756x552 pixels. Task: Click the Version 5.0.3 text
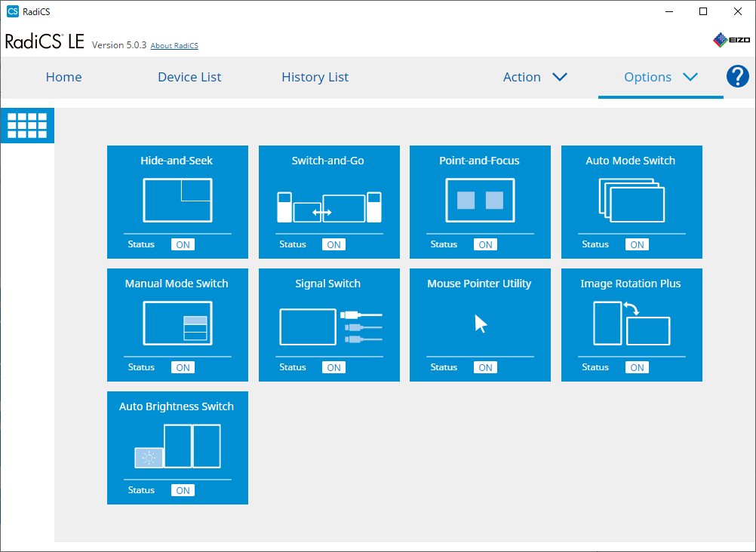coord(119,44)
